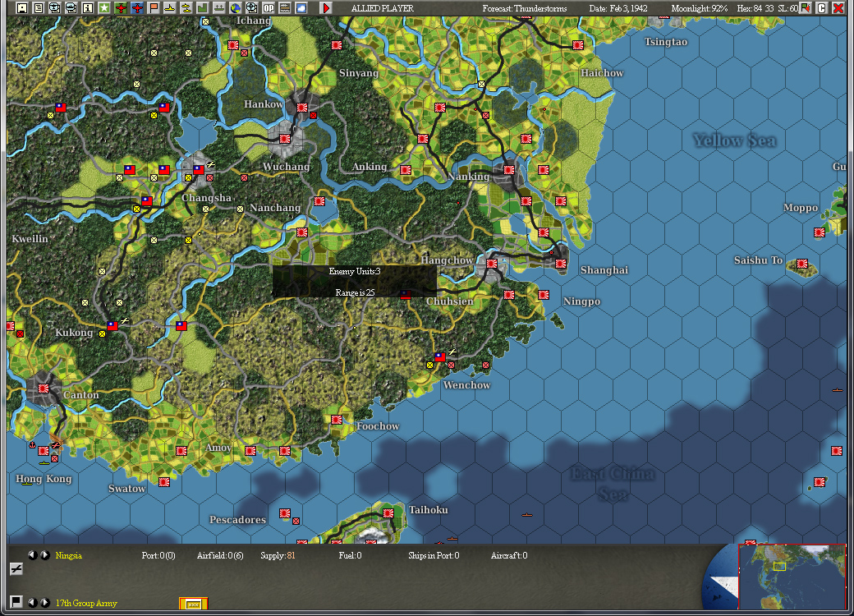Click the 17th Group Army unit name
The height and width of the screenshot is (616, 854).
point(86,603)
